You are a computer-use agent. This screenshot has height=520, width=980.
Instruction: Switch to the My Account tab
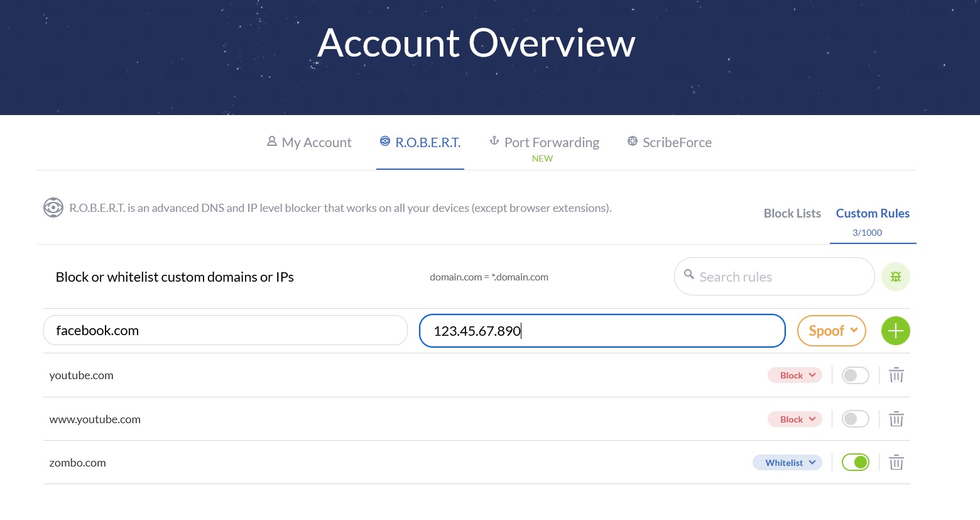[x=309, y=143]
